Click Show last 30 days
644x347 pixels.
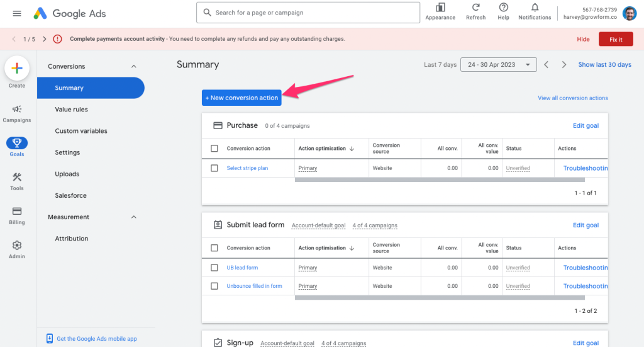(x=604, y=64)
